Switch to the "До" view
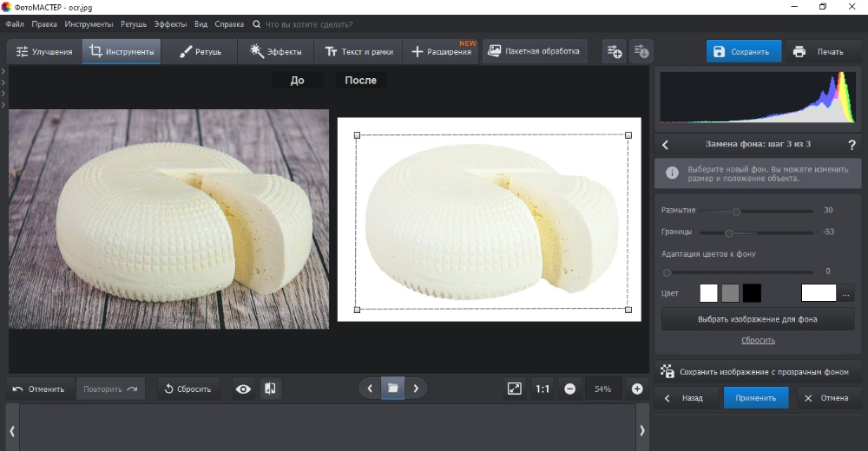The width and height of the screenshot is (868, 451). click(x=297, y=81)
